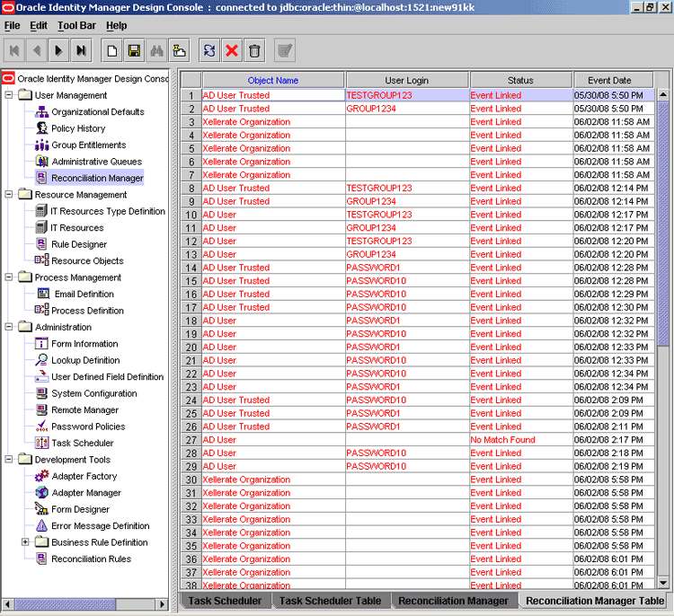Viewport: 674px width, 616px height.
Task: Go to the first record using toolbar
Action: click(x=14, y=50)
